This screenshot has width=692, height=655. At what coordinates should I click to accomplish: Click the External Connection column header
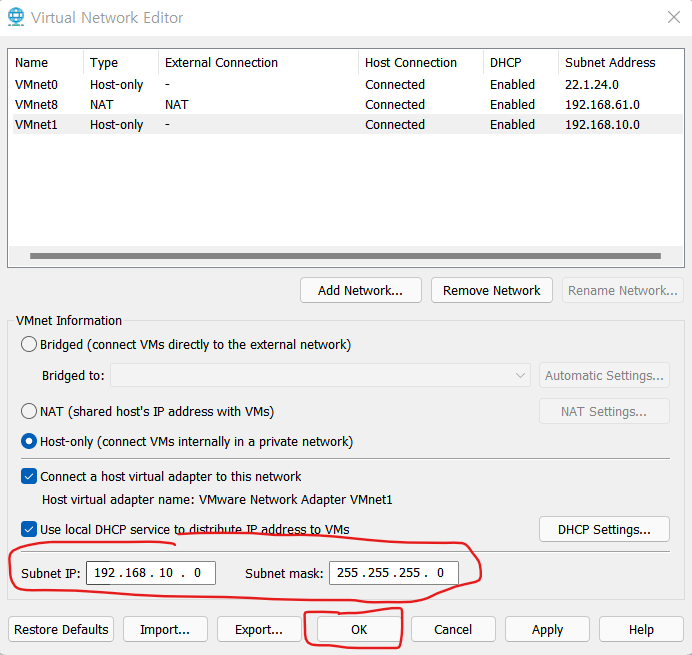(x=259, y=63)
